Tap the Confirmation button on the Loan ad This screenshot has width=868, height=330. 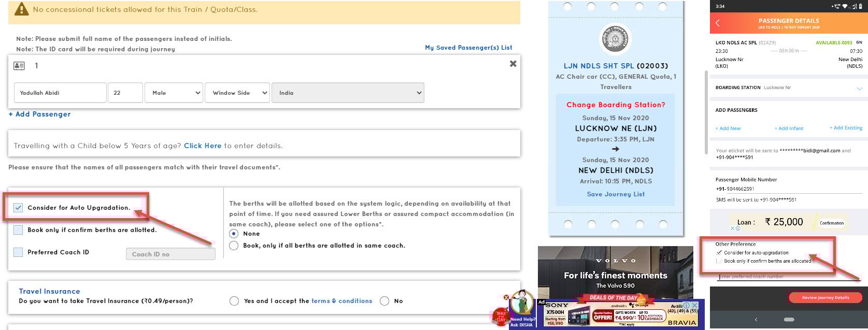pyautogui.click(x=832, y=223)
